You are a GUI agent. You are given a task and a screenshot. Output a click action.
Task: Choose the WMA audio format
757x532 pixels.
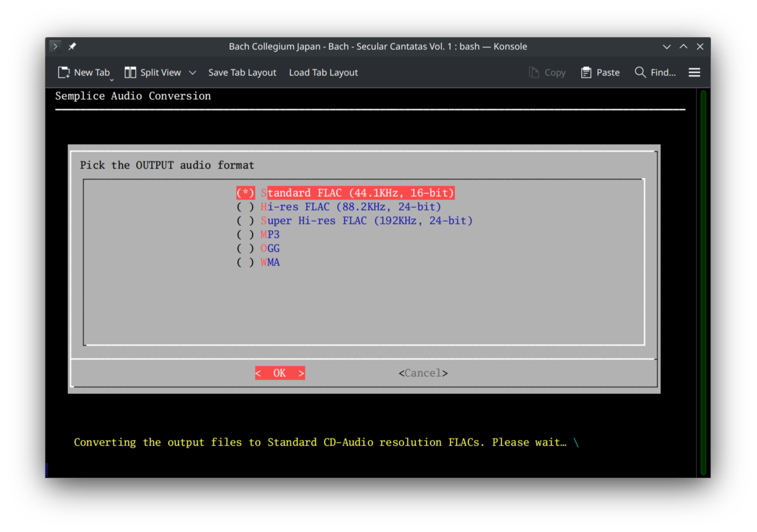[x=270, y=262]
